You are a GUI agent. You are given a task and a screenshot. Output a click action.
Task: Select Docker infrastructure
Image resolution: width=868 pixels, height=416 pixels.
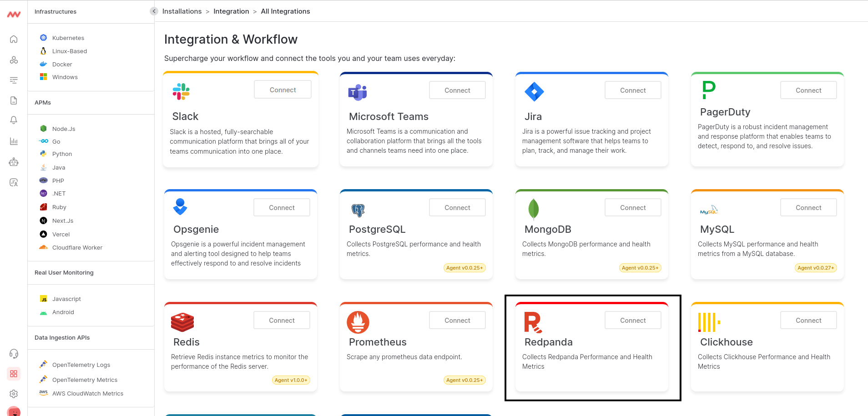62,64
